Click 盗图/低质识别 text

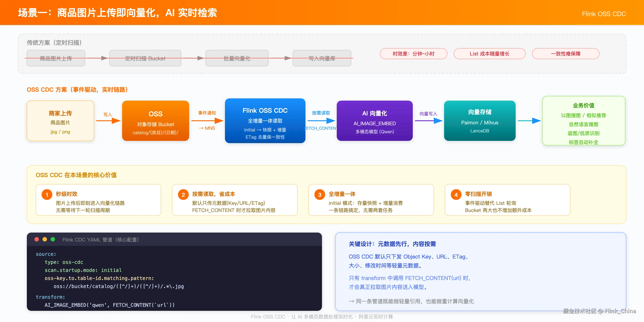coord(583,133)
